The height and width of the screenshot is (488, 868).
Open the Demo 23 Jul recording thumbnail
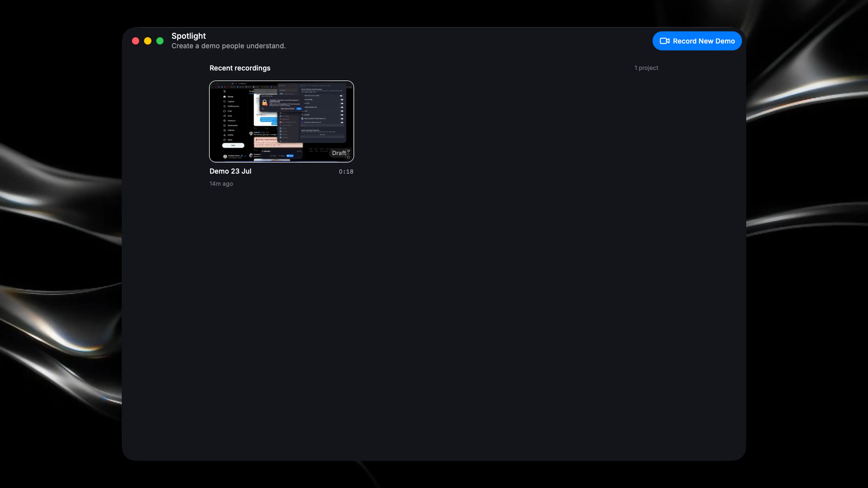click(x=281, y=121)
